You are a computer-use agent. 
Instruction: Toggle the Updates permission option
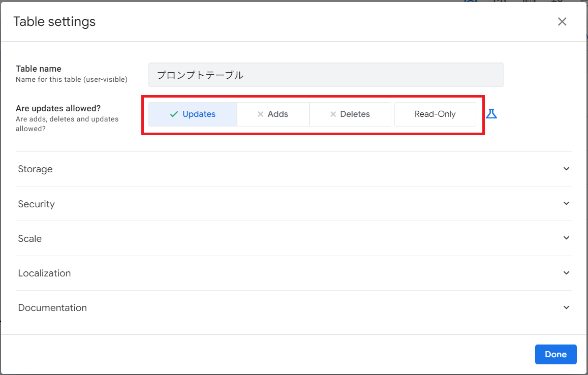(193, 114)
